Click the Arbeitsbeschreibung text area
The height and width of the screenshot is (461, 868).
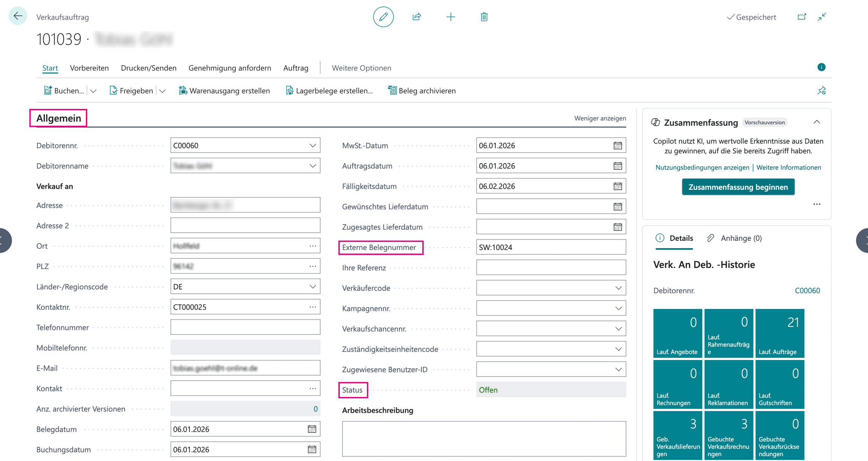point(484,439)
